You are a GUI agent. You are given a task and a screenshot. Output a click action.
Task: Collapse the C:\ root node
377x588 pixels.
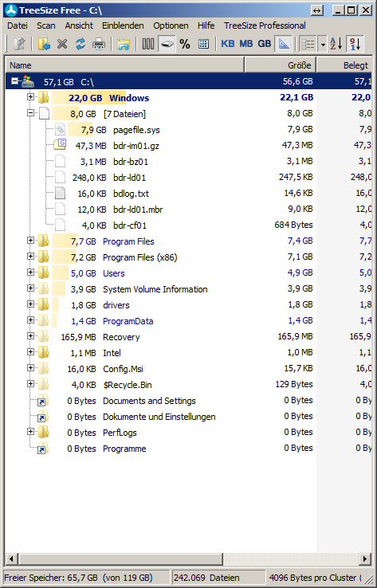pos(14,80)
